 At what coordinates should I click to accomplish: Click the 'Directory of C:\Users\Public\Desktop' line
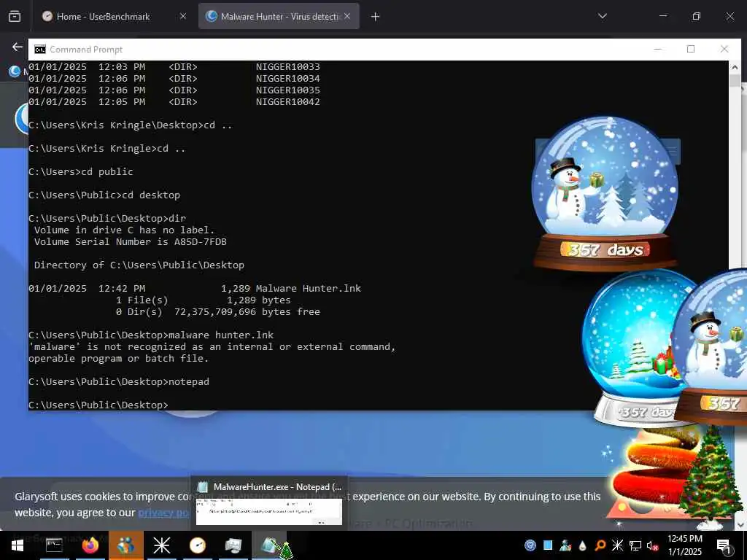point(139,265)
